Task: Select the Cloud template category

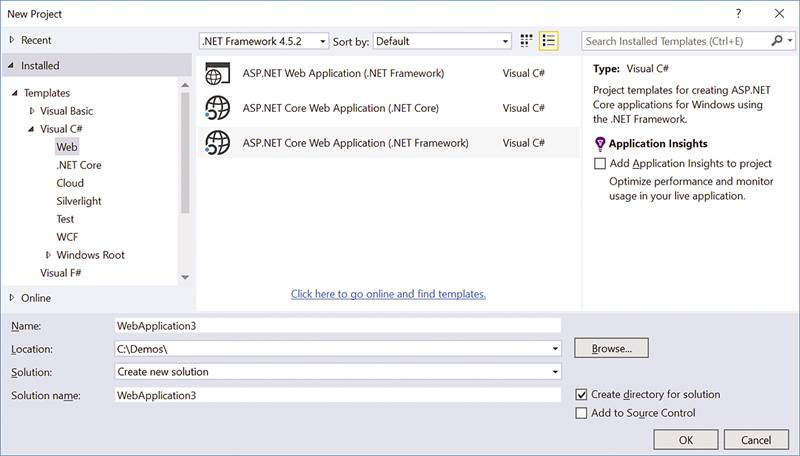Action: [70, 183]
